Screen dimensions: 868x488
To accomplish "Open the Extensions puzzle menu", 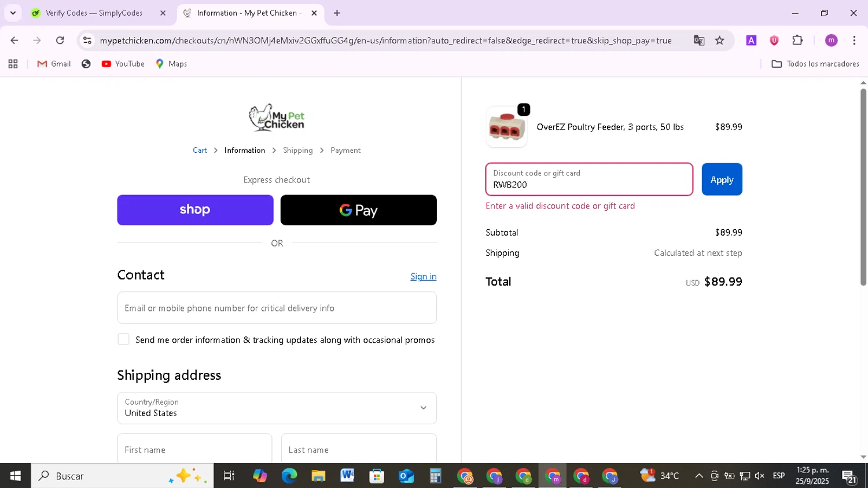I will (797, 41).
